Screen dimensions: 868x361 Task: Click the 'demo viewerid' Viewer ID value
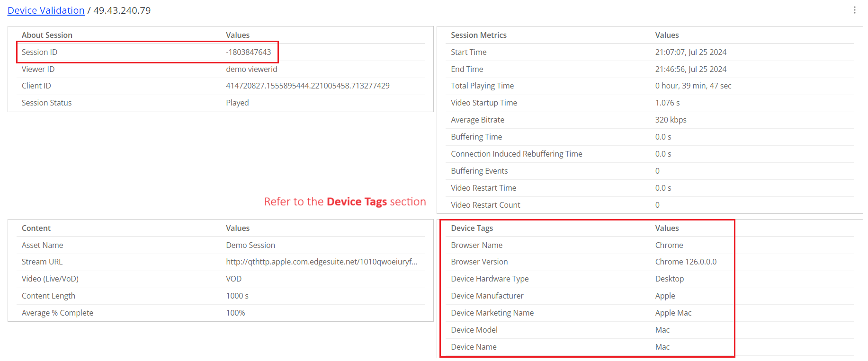pyautogui.click(x=251, y=69)
